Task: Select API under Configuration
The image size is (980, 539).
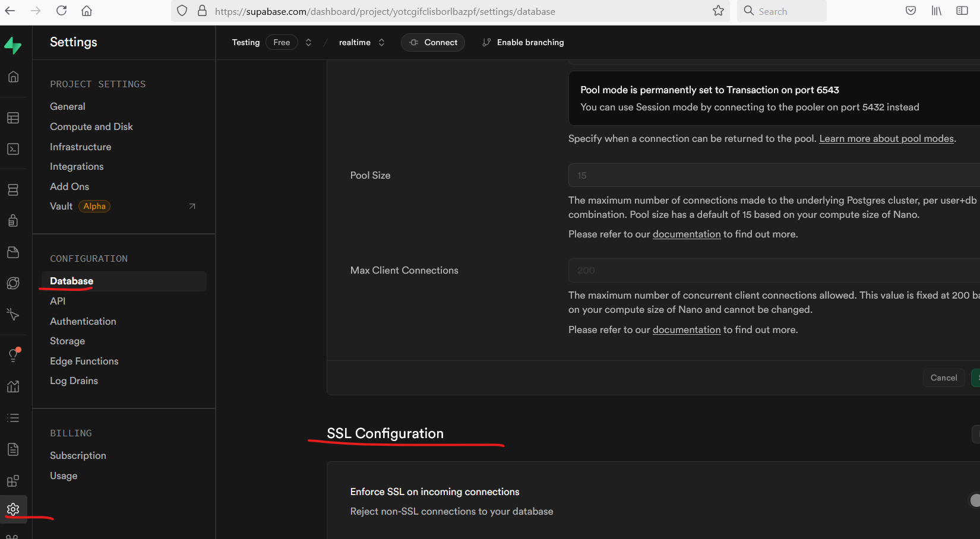Action: (x=58, y=301)
